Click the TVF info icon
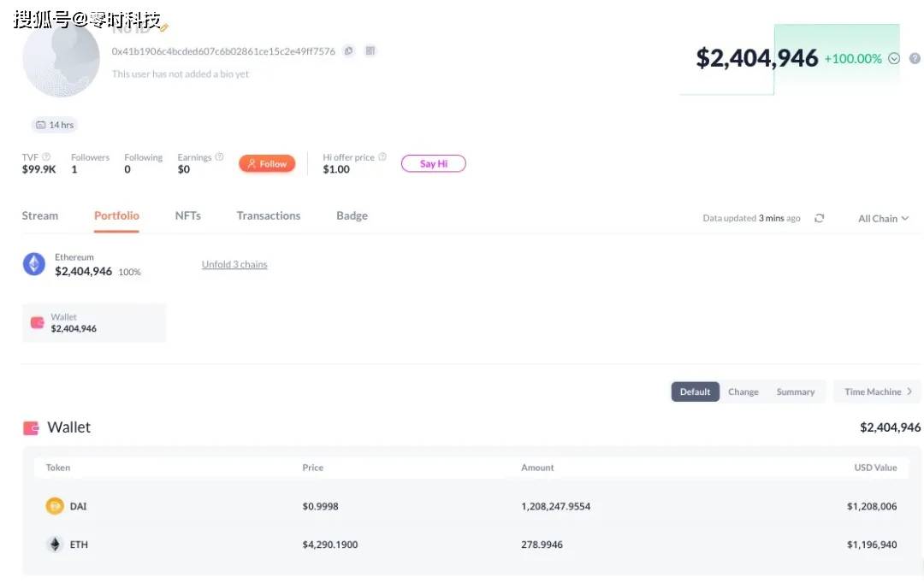Screen dimensions: 924x583 [x=46, y=157]
